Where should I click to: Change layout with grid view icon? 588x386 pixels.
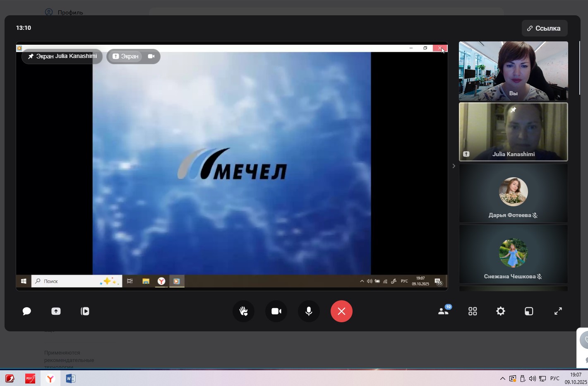pos(473,311)
